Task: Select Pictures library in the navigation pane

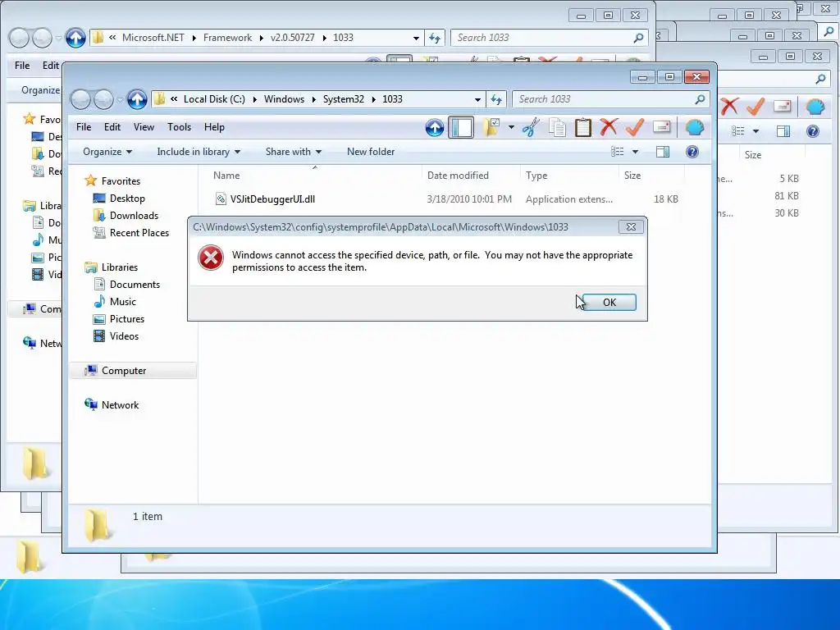Action: tap(127, 319)
